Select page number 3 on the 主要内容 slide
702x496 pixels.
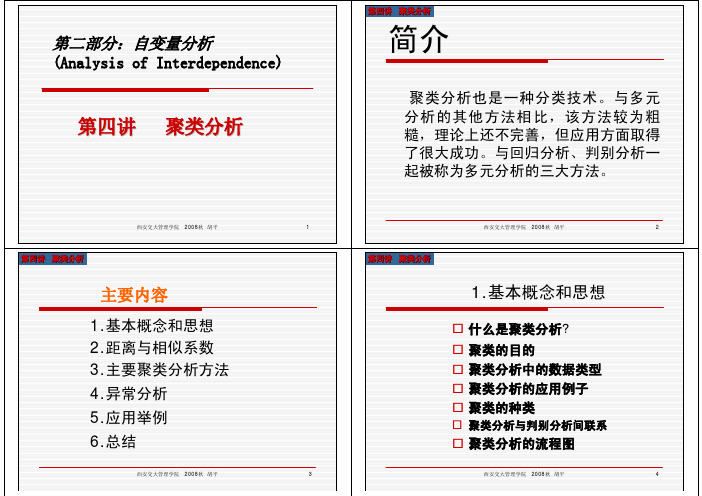pos(310,474)
